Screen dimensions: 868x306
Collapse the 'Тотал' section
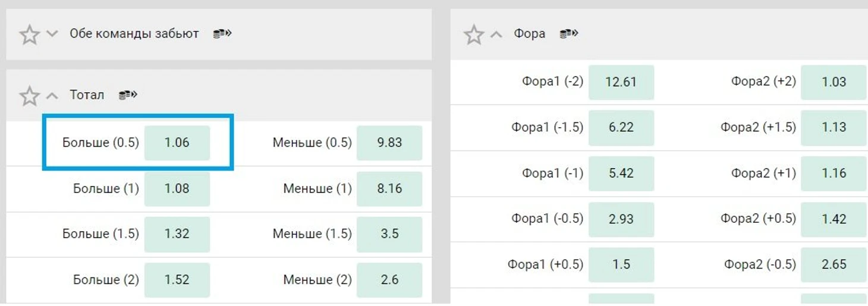click(52, 95)
